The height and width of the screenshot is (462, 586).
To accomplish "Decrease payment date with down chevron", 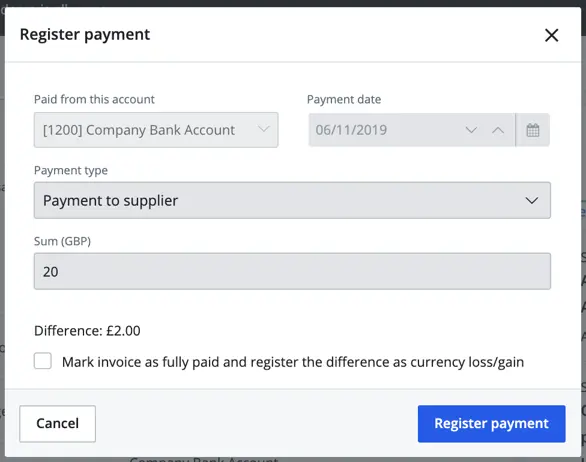I will [x=471, y=130].
